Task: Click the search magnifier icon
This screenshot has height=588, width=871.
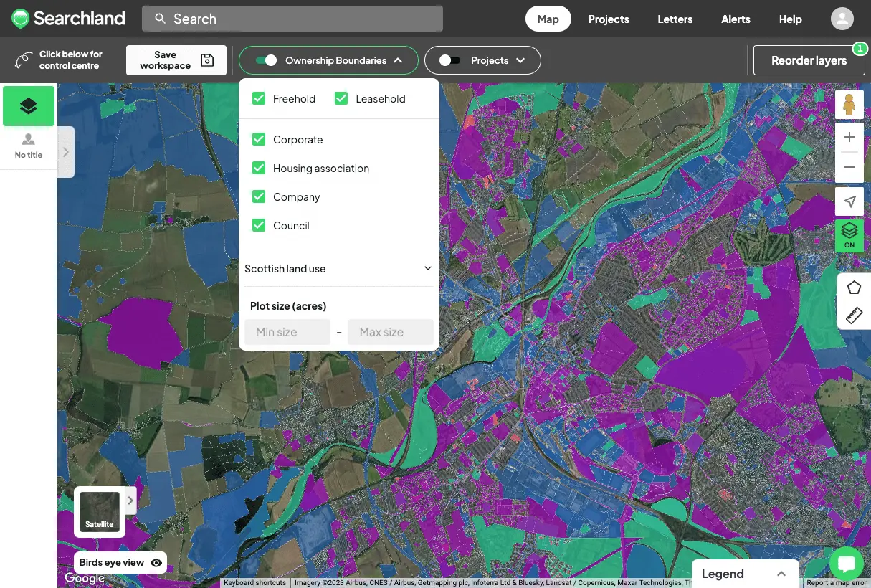Action: (161, 19)
